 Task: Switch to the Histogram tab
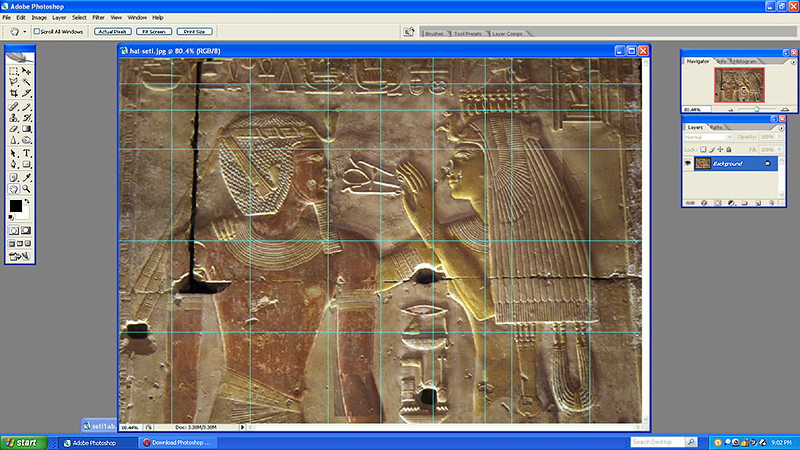(x=746, y=61)
